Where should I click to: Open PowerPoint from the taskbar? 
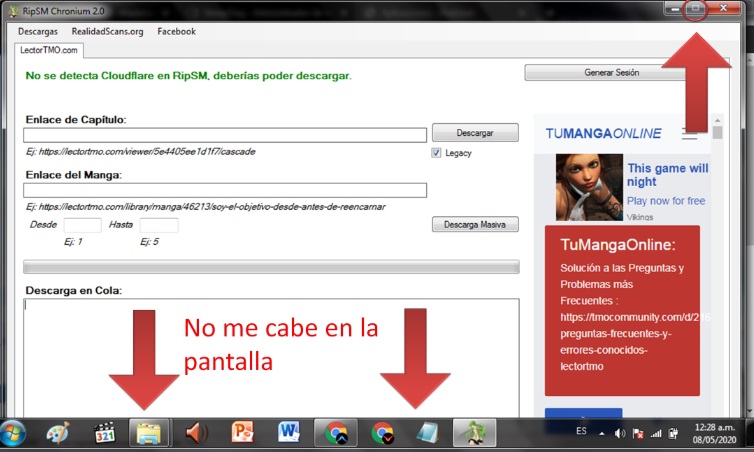242,432
